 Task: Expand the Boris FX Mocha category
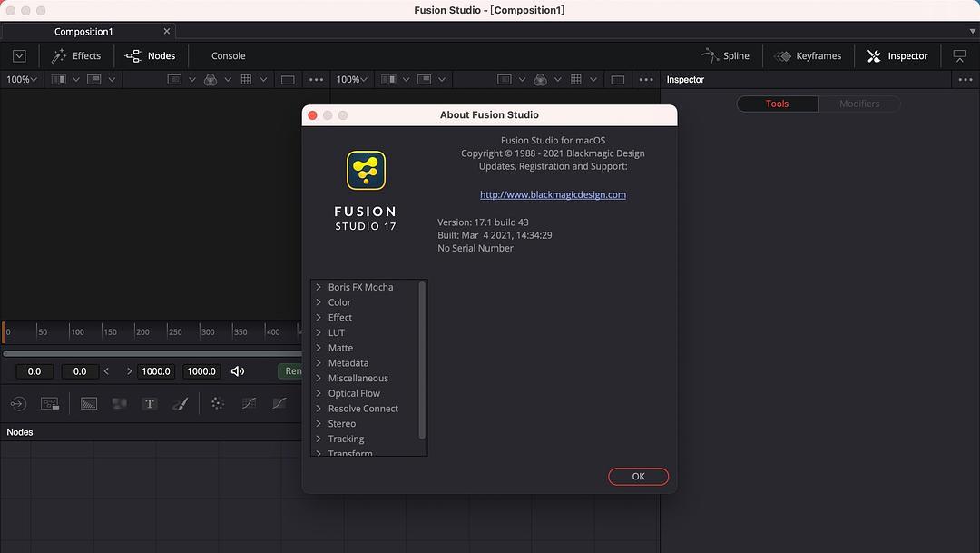point(318,287)
